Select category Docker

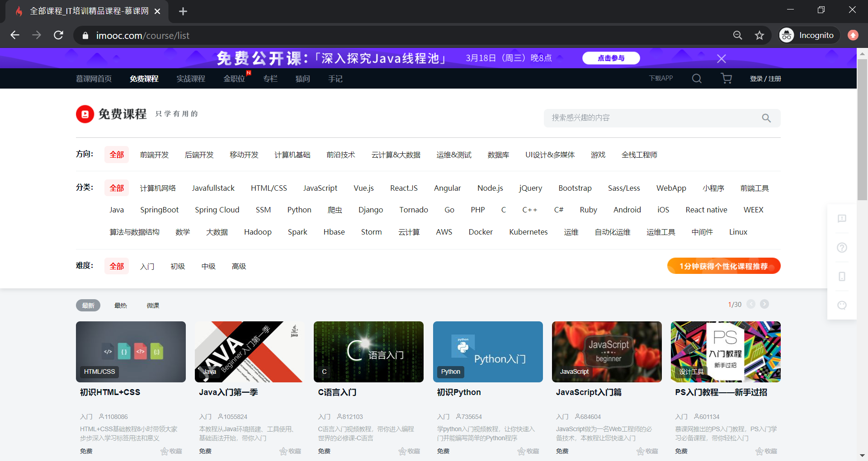(481, 232)
